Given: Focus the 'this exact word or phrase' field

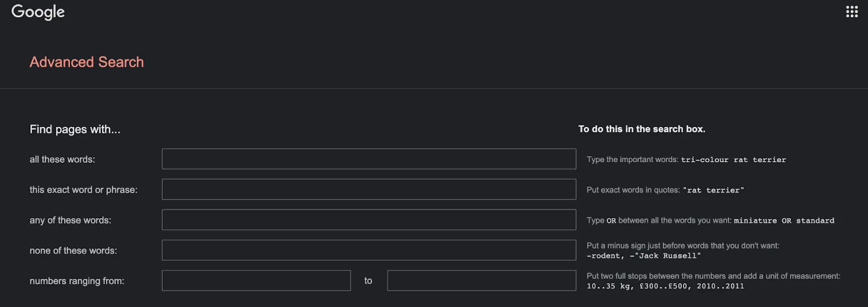Looking at the screenshot, I should click(369, 189).
